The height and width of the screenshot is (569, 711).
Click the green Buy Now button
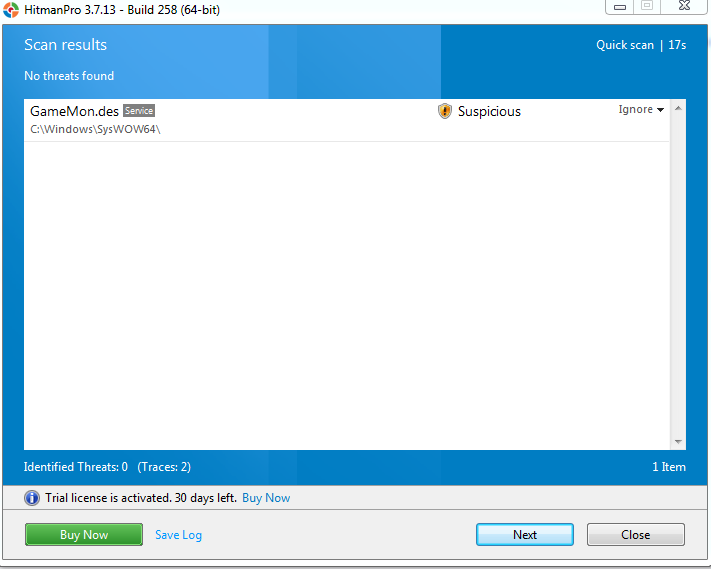(x=84, y=535)
